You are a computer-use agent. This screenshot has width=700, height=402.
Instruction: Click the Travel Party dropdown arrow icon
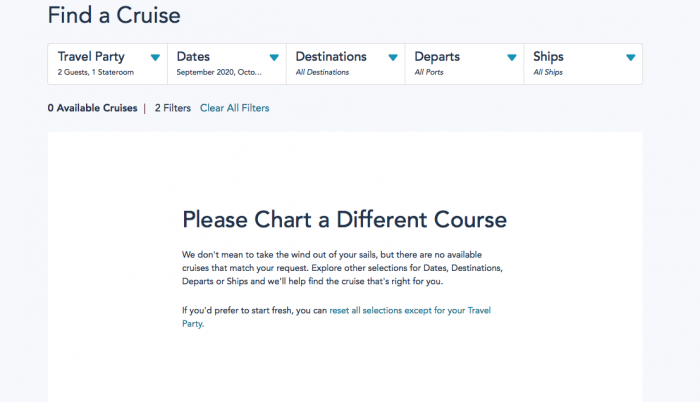[x=155, y=58]
